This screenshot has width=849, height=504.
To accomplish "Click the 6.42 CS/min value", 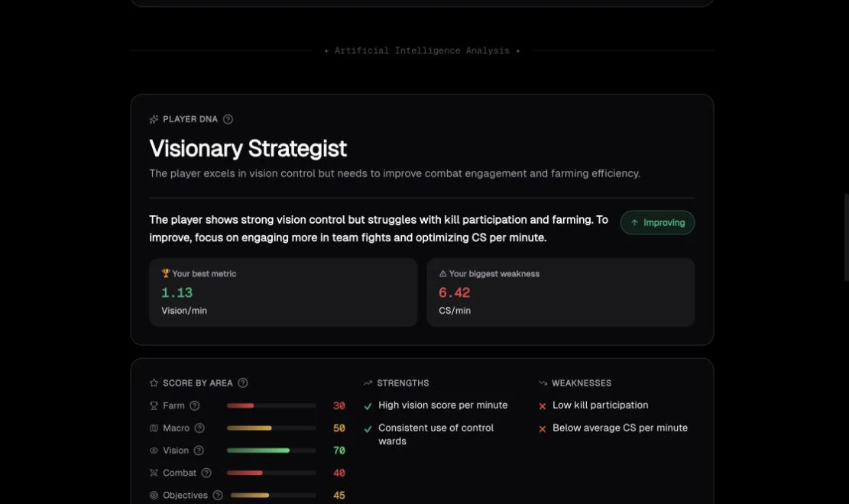I will pos(454,293).
